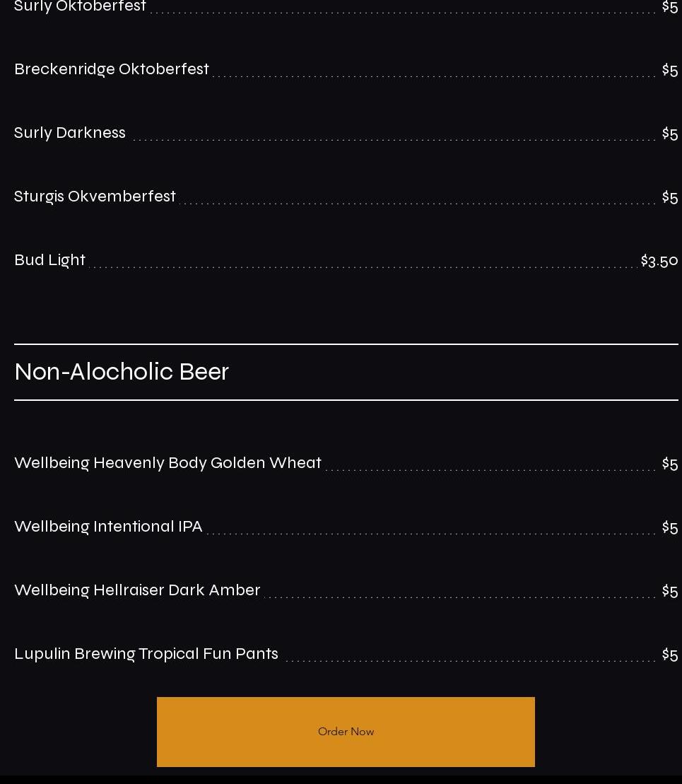Click the Surly Oktoberfest $5 price

click(x=669, y=7)
